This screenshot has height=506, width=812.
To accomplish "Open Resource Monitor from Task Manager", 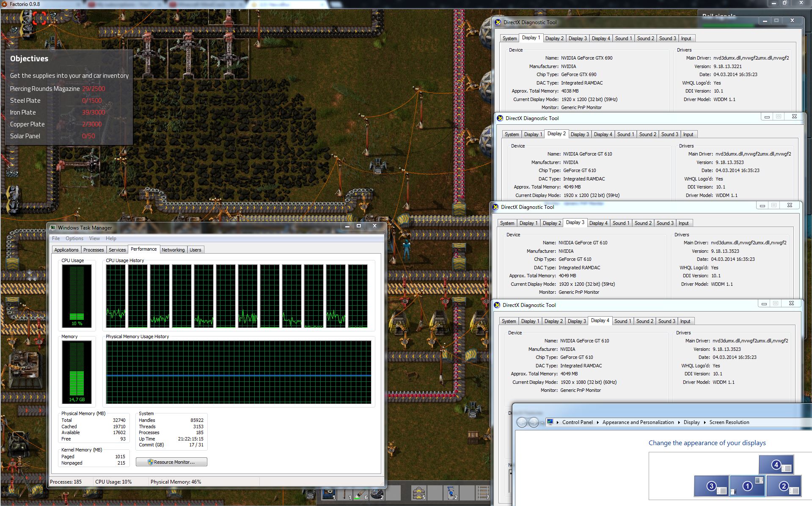I will [171, 462].
